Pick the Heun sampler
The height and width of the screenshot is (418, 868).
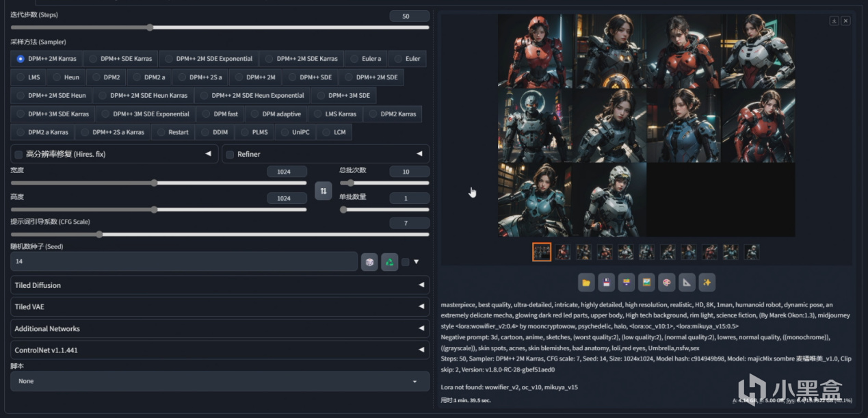pos(66,77)
